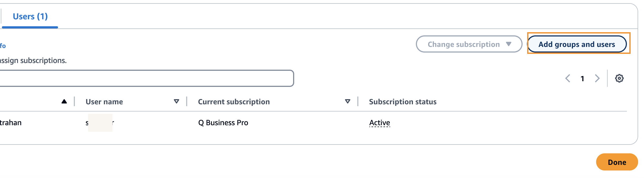The image size is (644, 178).
Task: Open the table preferences gear icon
Action: click(619, 78)
